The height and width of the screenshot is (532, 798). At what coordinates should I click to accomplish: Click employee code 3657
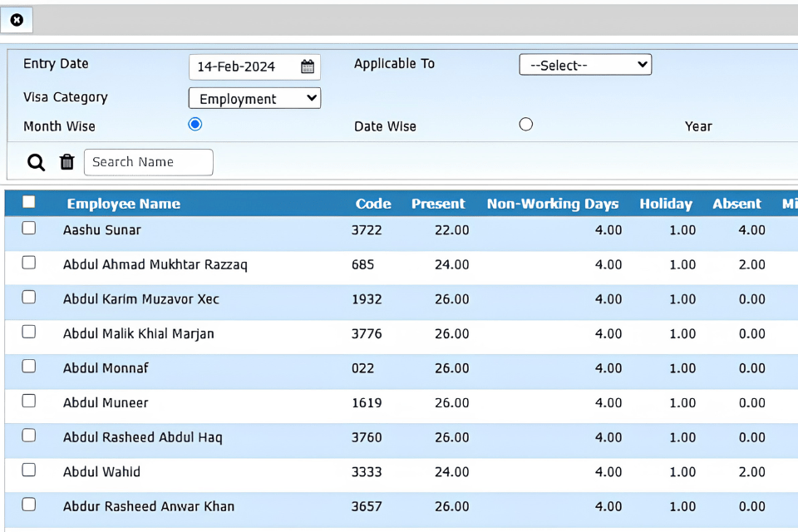367,506
